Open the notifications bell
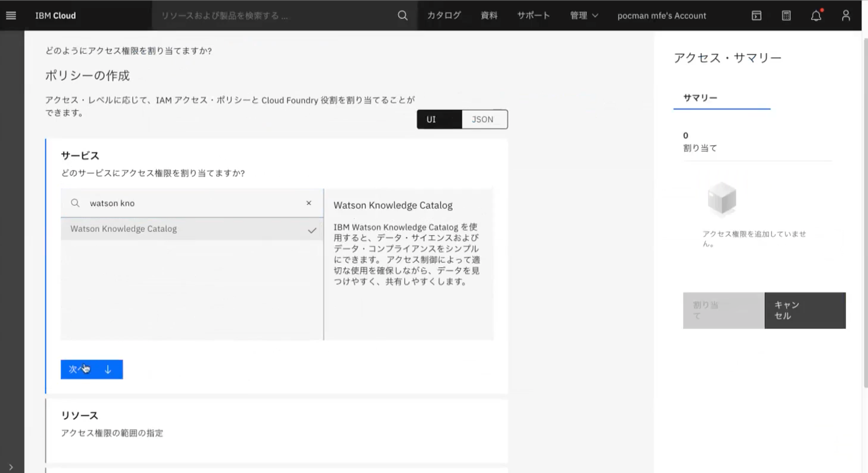868x473 pixels. click(816, 15)
